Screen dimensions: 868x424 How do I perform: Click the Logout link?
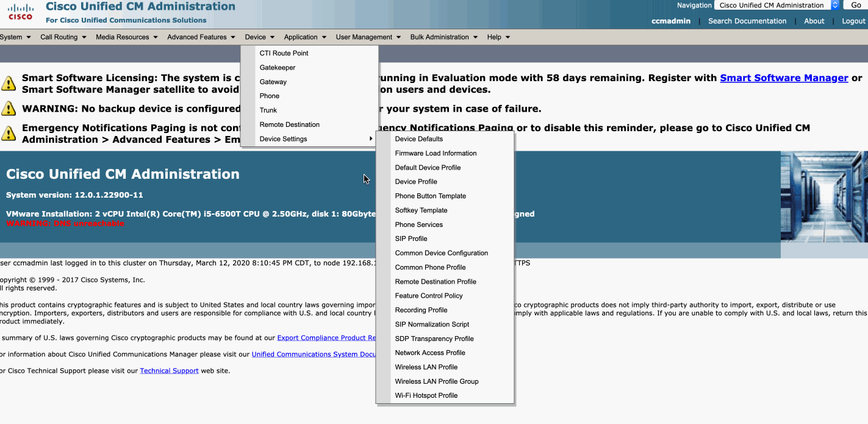[853, 21]
